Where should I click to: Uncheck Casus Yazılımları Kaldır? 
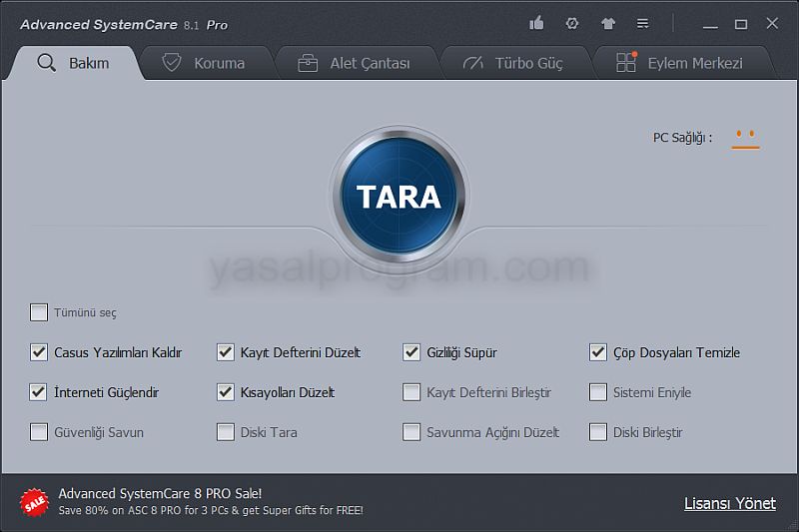point(39,352)
